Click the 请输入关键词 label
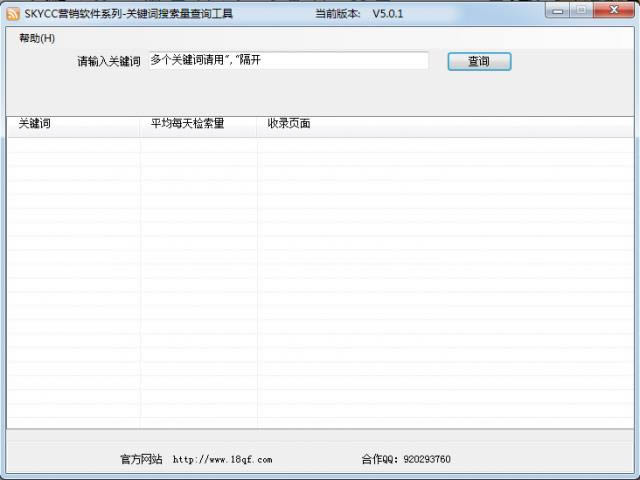Screen dimensions: 640x480 (x=109, y=62)
